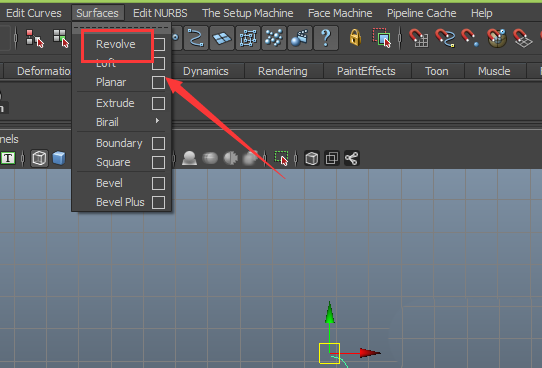Open the Planar option box
The width and height of the screenshot is (542, 368).
(158, 83)
